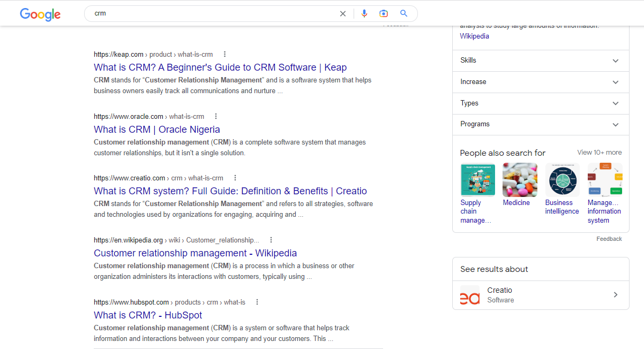
Task: Open more options for Keap result
Action: pos(225,54)
